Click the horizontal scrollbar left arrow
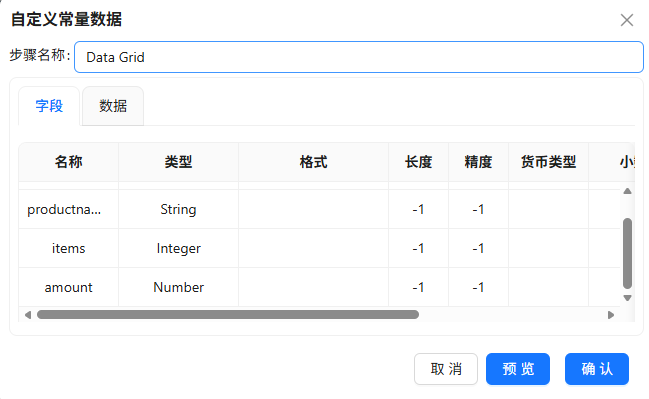The height and width of the screenshot is (399, 649). tap(28, 315)
